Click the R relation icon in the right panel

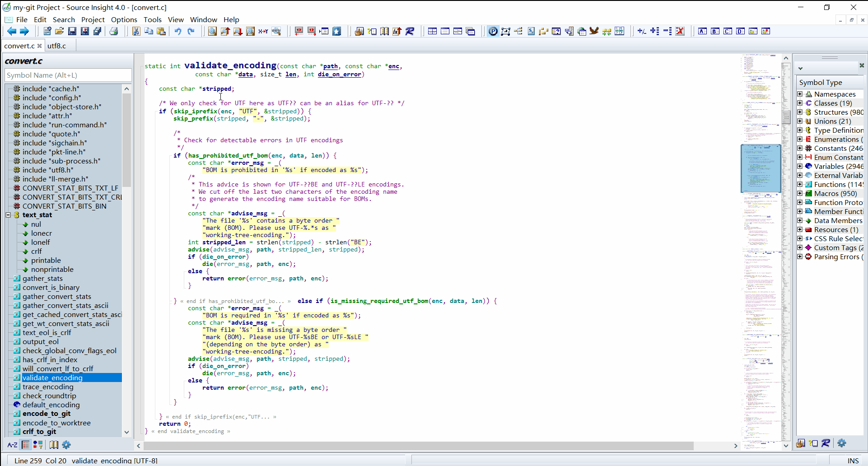pos(826,443)
